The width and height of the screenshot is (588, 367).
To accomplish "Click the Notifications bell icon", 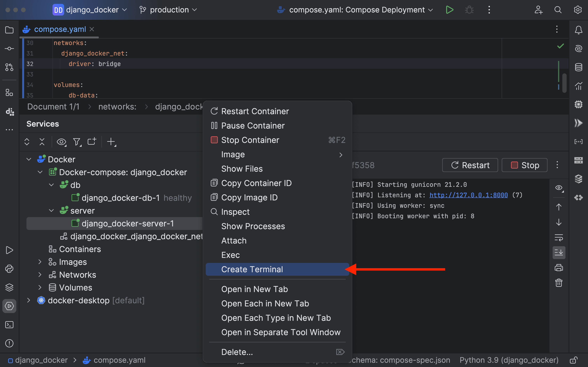I will [x=578, y=30].
